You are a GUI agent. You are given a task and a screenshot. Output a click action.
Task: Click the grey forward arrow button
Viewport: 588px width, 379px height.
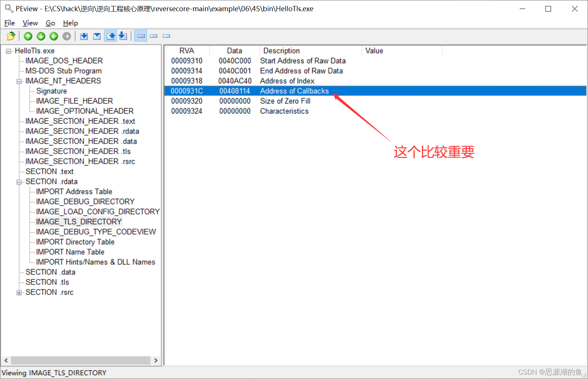click(67, 36)
